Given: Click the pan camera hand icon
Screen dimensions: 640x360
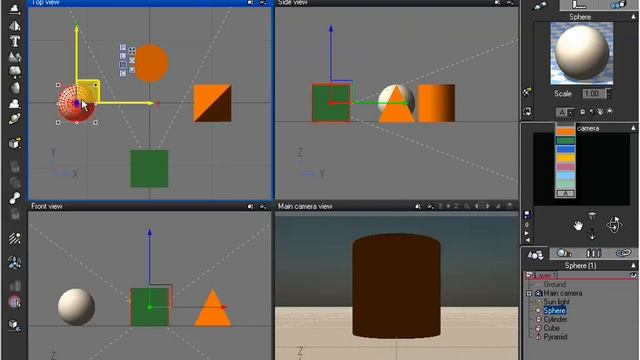Looking at the screenshot, I should 578,225.
